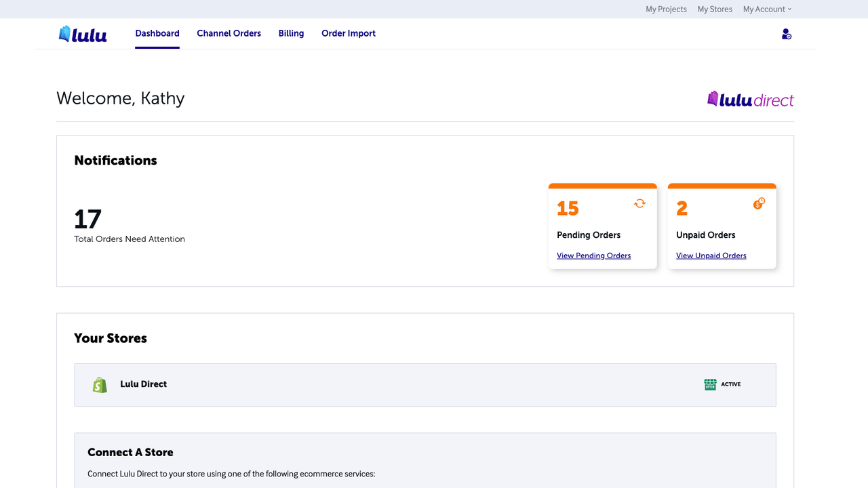
Task: Click the Notifications heading
Action: [x=115, y=161]
